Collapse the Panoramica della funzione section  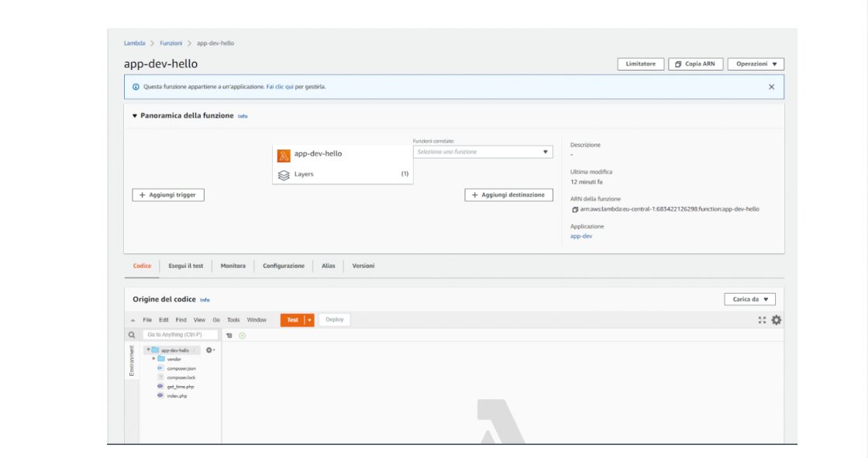coord(134,115)
